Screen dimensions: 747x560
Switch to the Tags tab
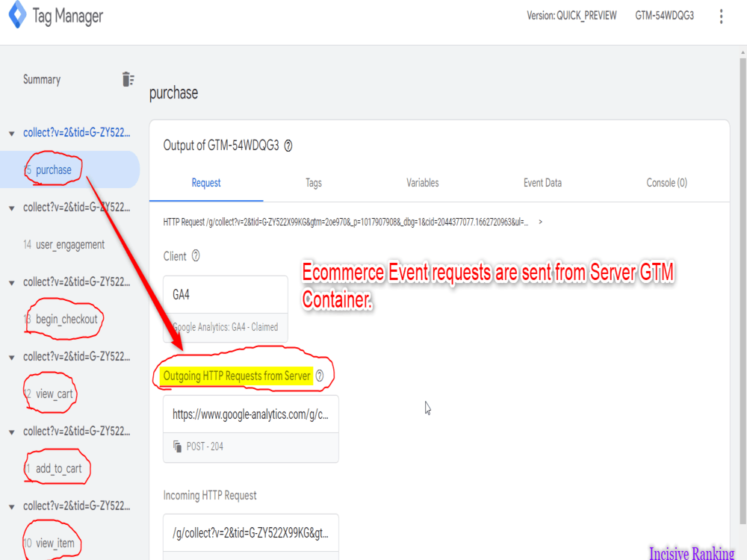[314, 183]
